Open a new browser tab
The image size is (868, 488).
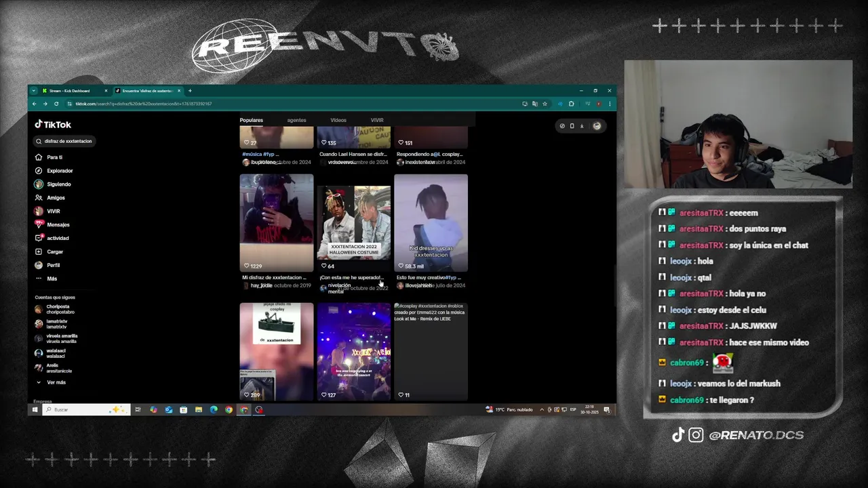click(190, 91)
